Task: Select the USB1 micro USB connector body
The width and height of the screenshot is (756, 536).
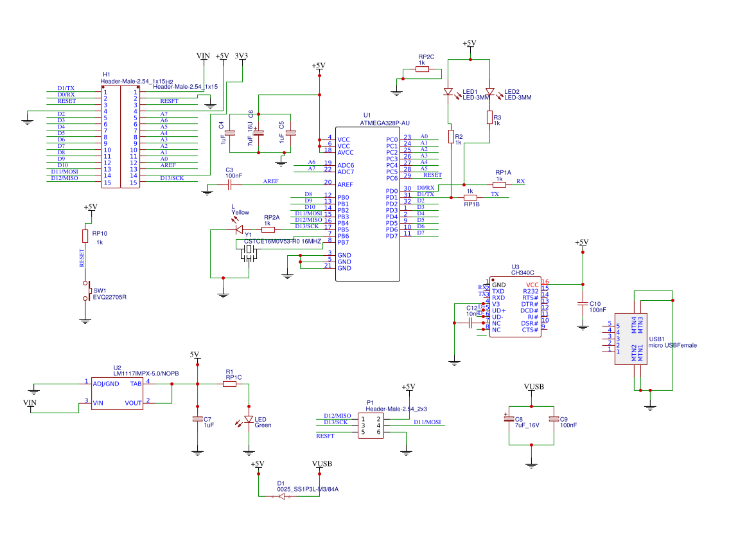Action: [631, 339]
